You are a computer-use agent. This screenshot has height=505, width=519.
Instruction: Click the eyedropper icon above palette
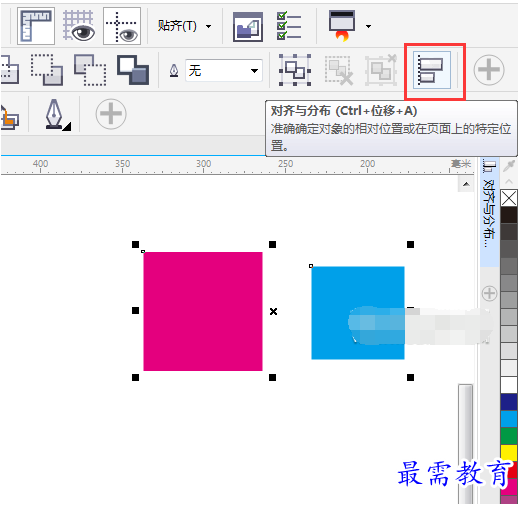click(509, 165)
